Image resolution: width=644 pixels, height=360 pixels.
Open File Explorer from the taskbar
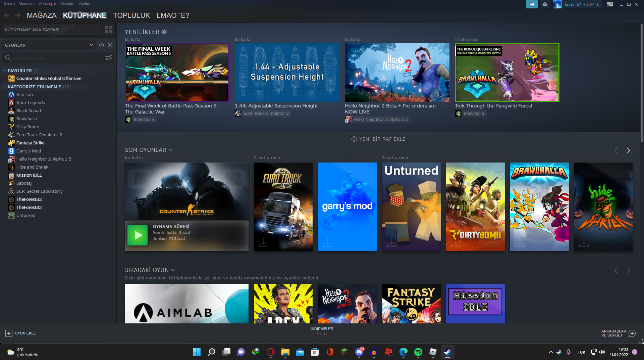tap(285, 352)
